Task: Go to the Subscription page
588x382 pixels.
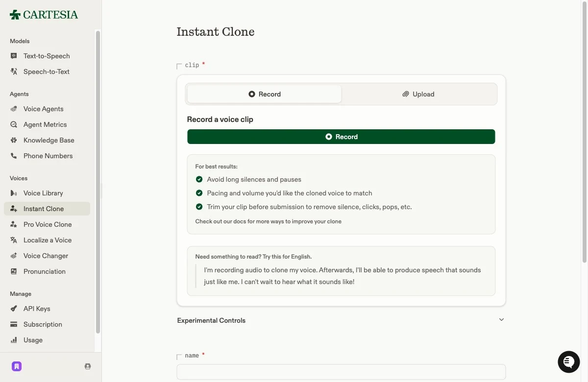Action: 47,324
